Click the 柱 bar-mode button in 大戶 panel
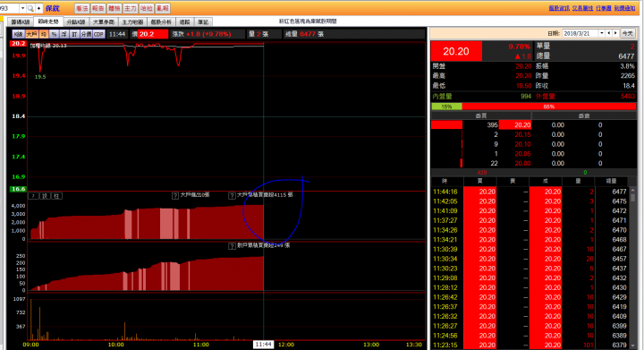The width and height of the screenshot is (644, 350). click(x=56, y=196)
